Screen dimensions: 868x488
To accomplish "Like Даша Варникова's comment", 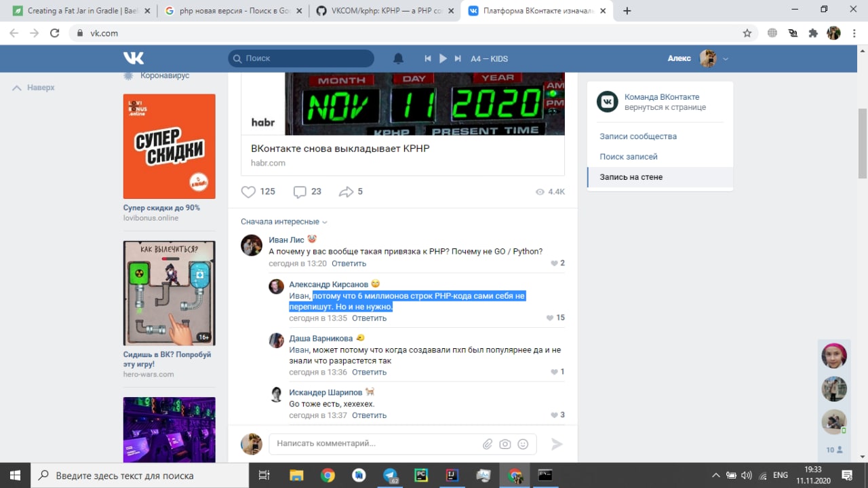I will point(554,372).
